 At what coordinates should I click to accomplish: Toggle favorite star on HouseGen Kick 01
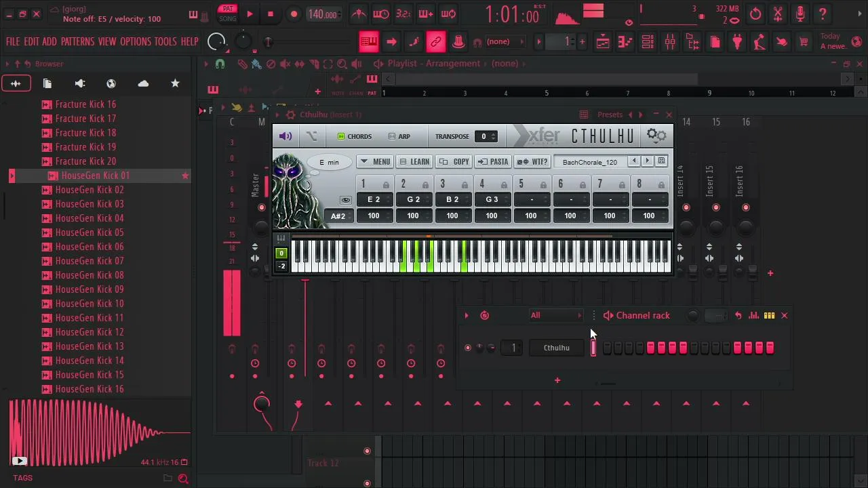tap(185, 176)
